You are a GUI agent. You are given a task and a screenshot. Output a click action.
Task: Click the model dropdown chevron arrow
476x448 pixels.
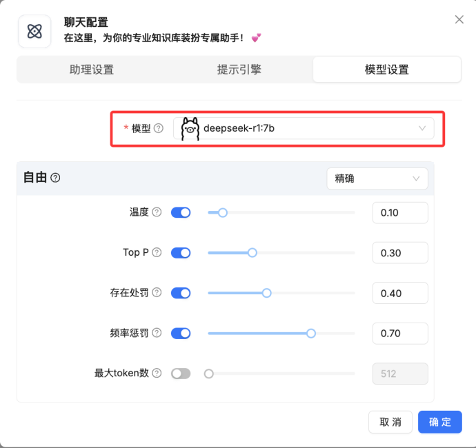(422, 128)
